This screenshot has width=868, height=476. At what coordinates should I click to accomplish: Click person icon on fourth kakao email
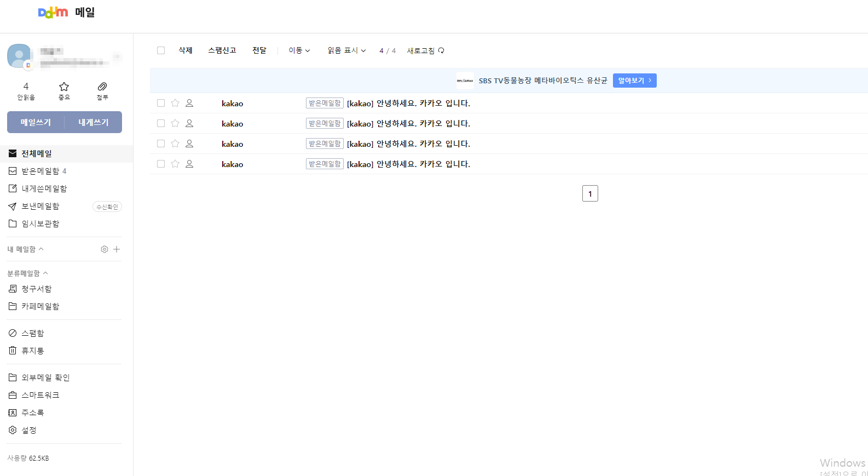click(189, 164)
